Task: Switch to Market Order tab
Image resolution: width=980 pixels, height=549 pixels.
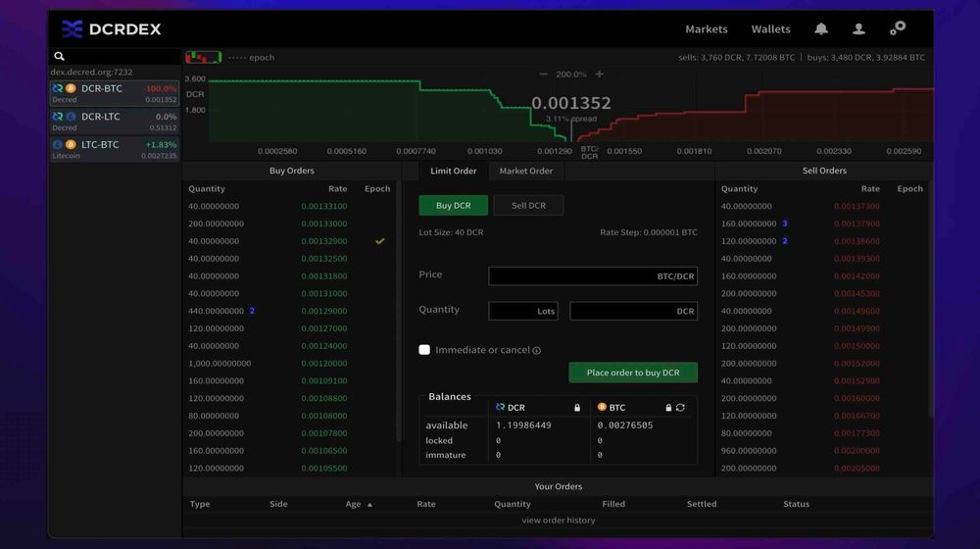Action: click(525, 171)
